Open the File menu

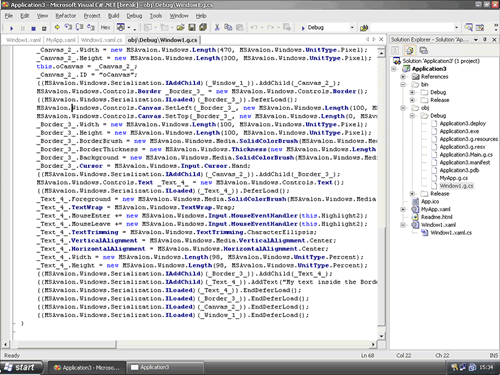pyautogui.click(x=9, y=16)
